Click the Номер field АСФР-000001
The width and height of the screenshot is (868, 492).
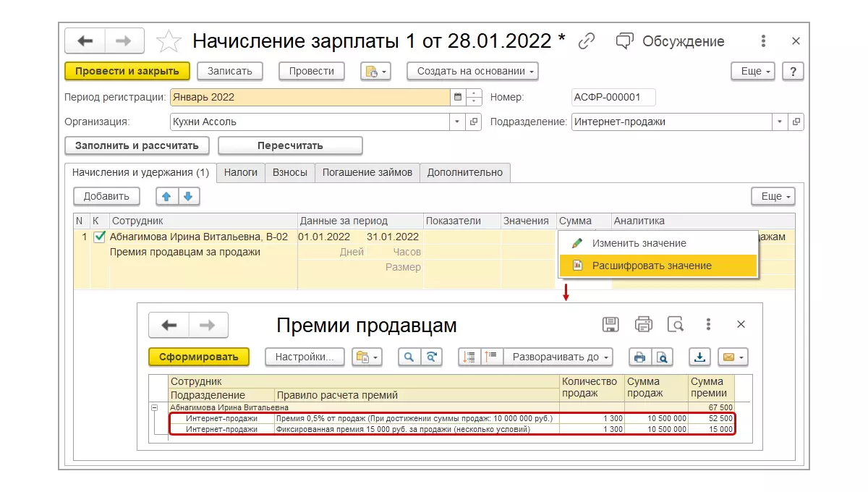click(x=613, y=97)
